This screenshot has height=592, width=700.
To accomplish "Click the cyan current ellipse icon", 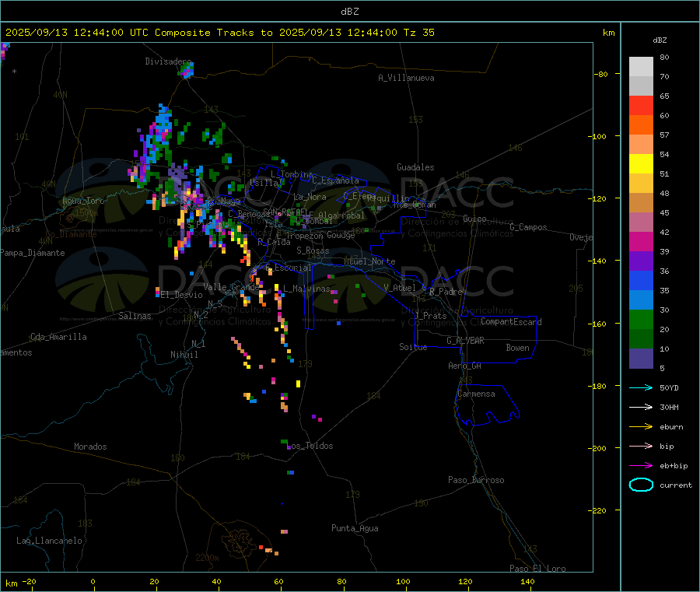I will (x=641, y=485).
